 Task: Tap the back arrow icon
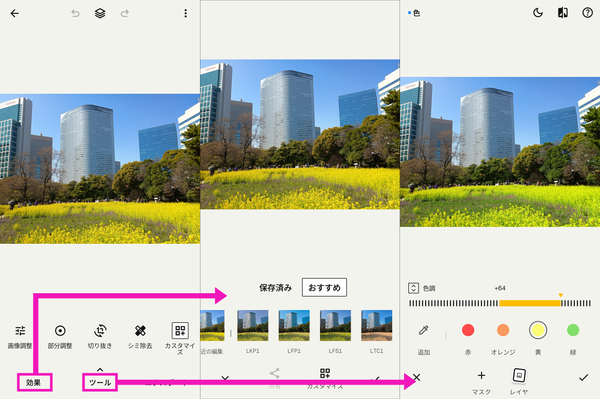(15, 13)
